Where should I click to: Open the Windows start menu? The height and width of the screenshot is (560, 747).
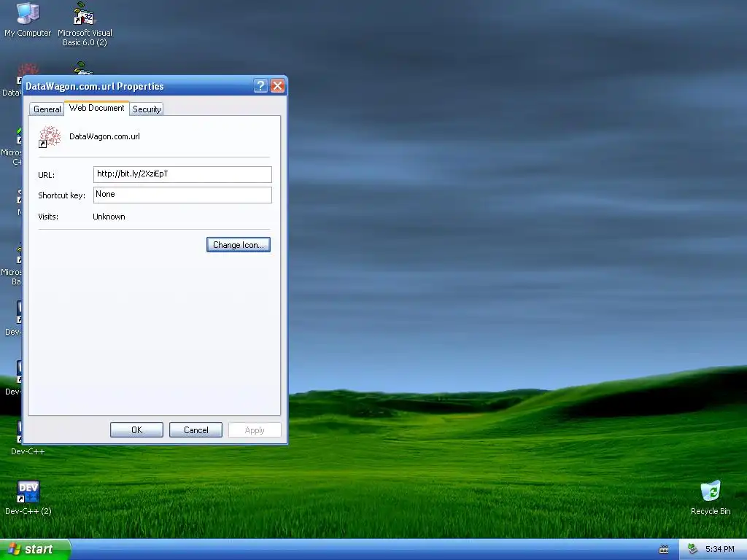click(x=35, y=550)
